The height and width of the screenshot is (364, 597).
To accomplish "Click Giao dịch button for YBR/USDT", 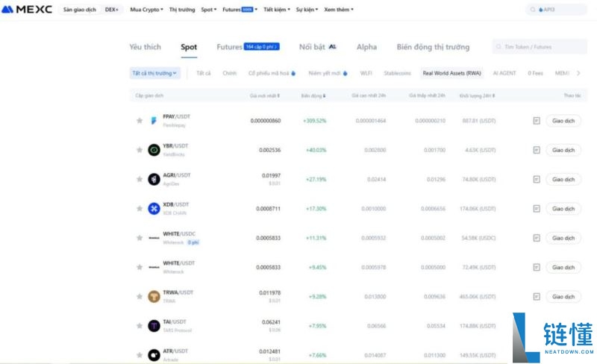I will (563, 150).
